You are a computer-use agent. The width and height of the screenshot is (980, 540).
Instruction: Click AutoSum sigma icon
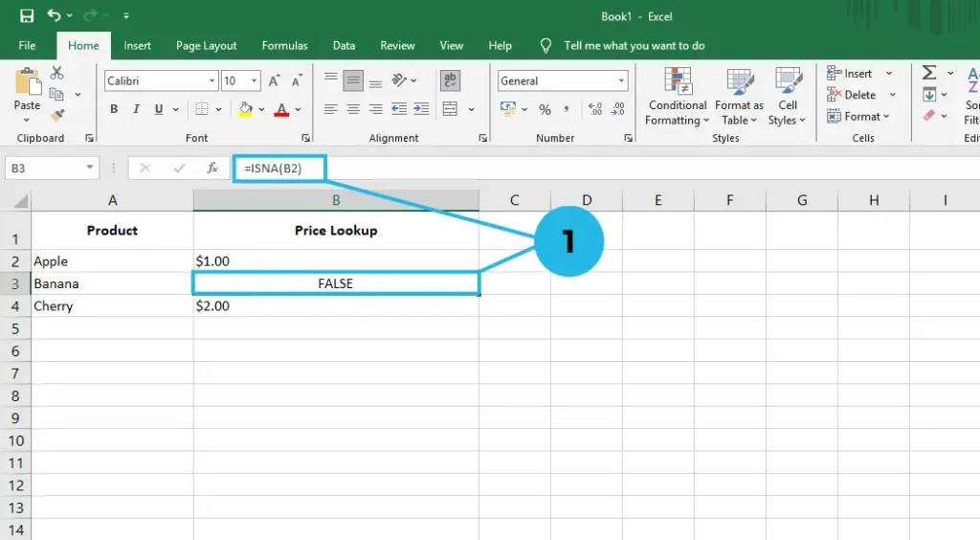point(928,73)
